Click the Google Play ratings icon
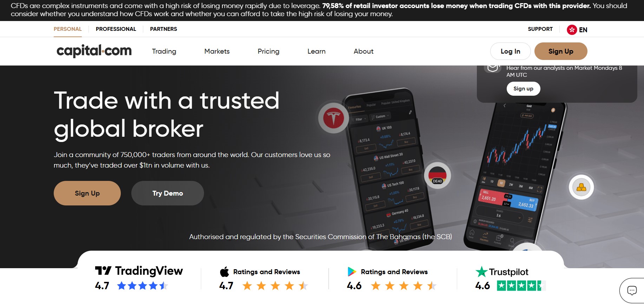The height and width of the screenshot is (305, 644). 352,272
